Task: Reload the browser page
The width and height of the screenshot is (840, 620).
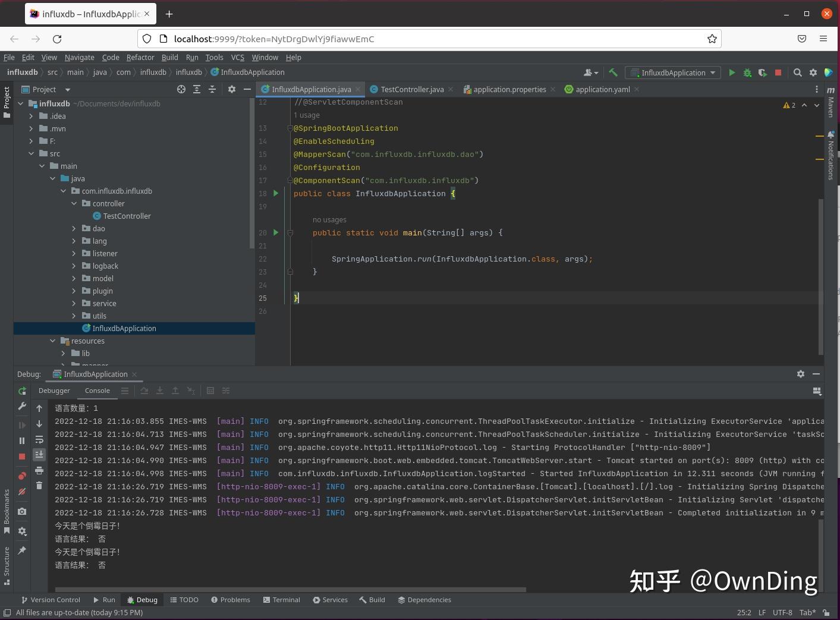Action: click(57, 39)
